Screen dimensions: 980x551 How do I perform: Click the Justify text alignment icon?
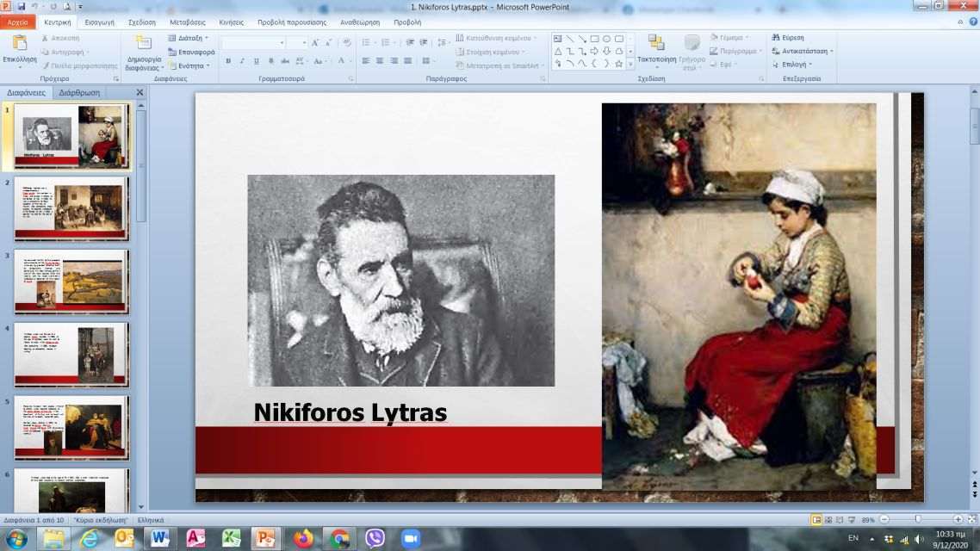(x=407, y=60)
